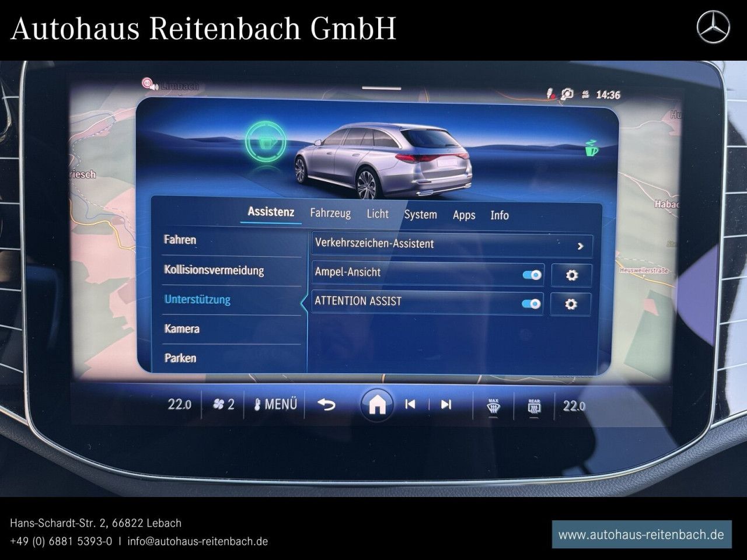
Task: Tap the pull-down handle at screen top
Action: coord(382,88)
